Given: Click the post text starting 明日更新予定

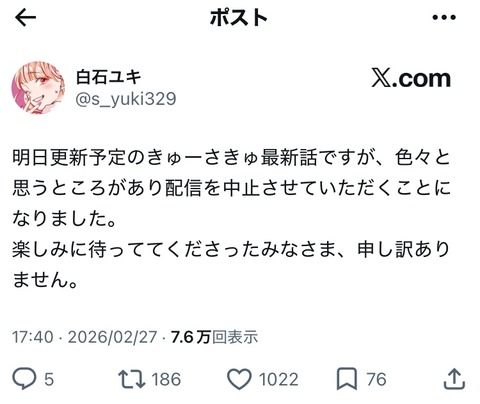Looking at the screenshot, I should (x=232, y=188).
